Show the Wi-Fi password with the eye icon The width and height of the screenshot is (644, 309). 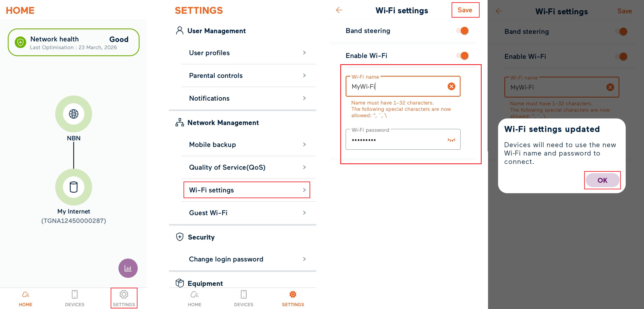click(452, 140)
